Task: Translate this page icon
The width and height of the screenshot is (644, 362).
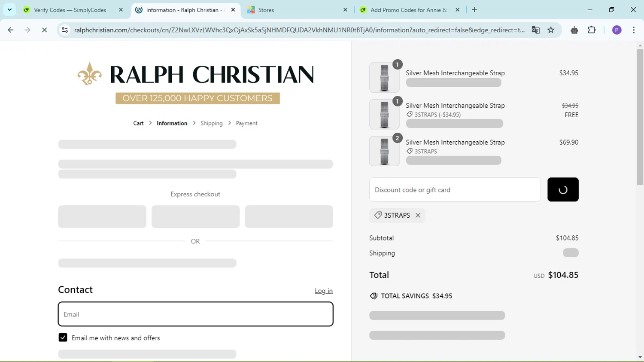Action: point(535,30)
